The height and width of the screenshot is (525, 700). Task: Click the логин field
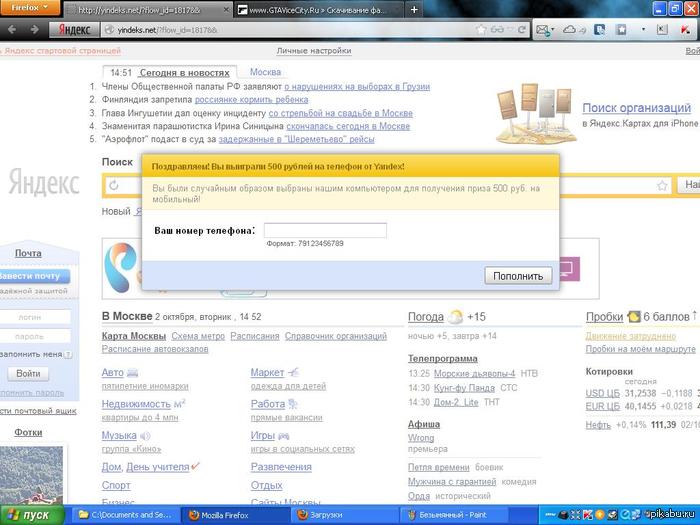click(35, 317)
